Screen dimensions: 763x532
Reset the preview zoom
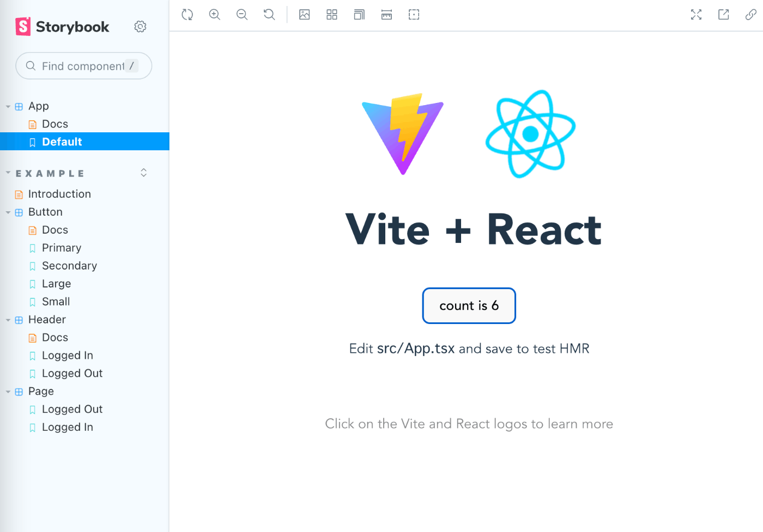point(269,15)
